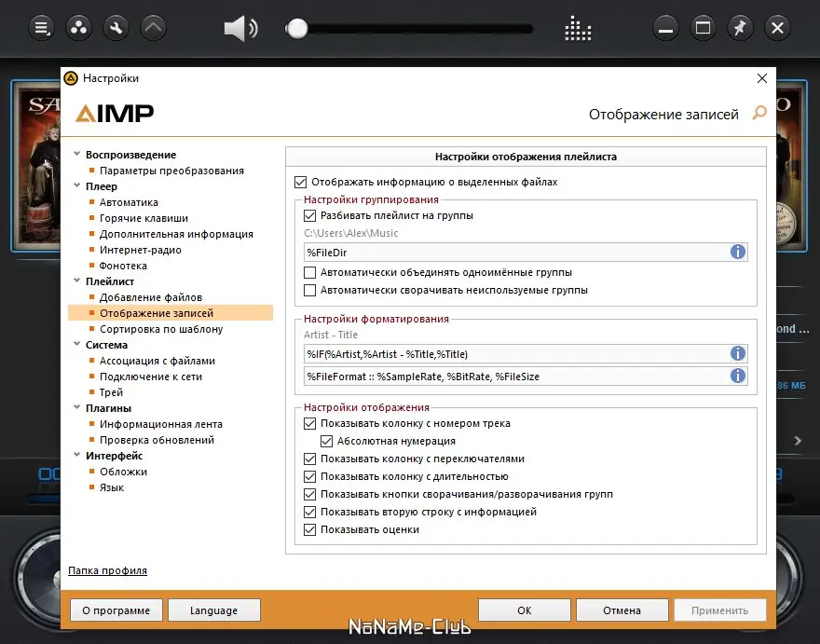
Task: Collapse the Интерфейс tree section
Action: pos(76,455)
